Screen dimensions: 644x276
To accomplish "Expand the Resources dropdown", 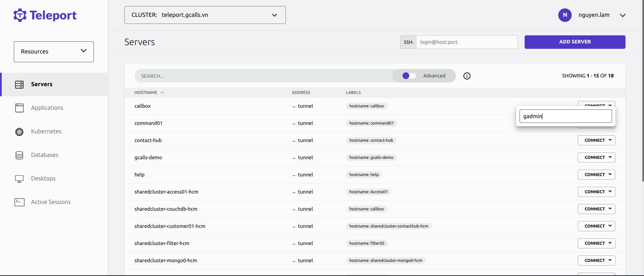I will pyautogui.click(x=54, y=52).
